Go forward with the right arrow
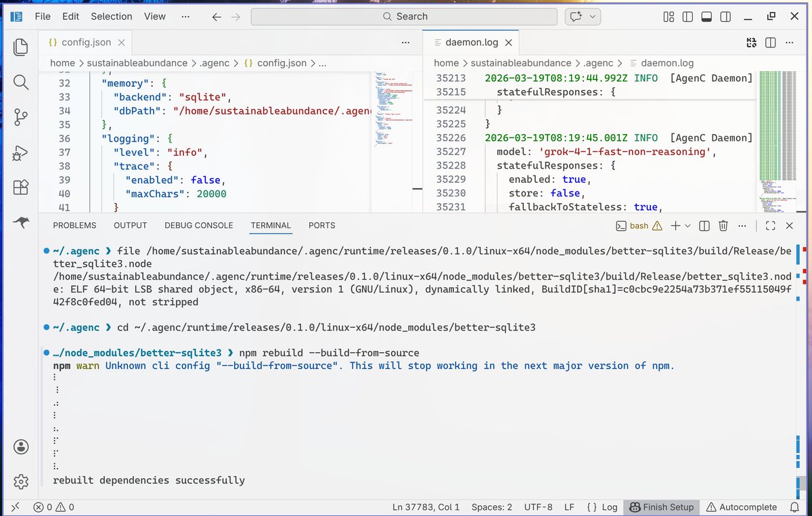Screen dimensions: 812x516 tap(235, 17)
